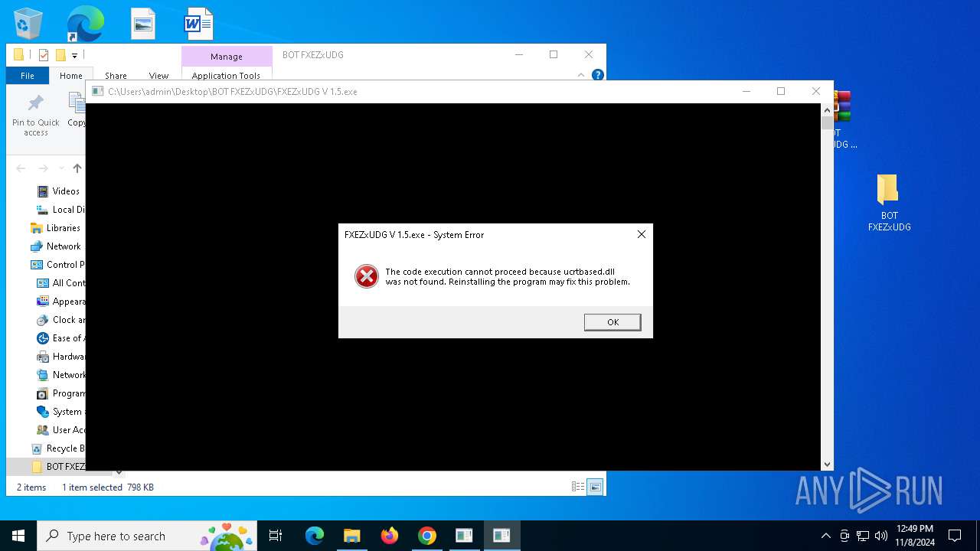Collapse the Explorer ribbon chevron
The width and height of the screenshot is (980, 551).
click(581, 75)
